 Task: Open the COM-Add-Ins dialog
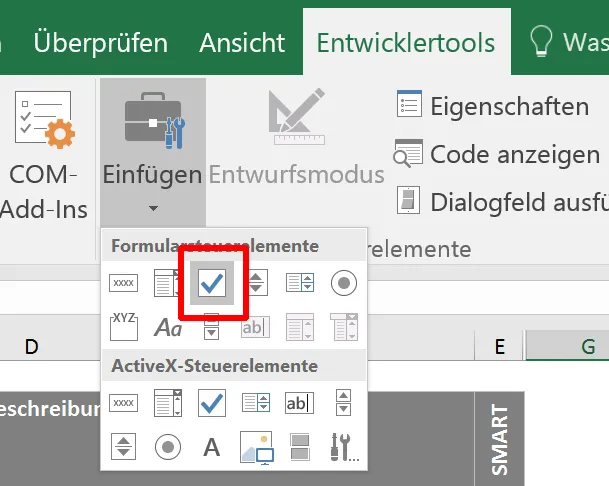coord(43,155)
